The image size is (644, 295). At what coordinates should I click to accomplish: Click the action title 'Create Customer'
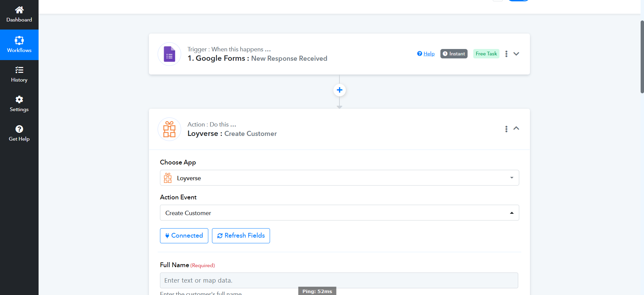(251, 134)
